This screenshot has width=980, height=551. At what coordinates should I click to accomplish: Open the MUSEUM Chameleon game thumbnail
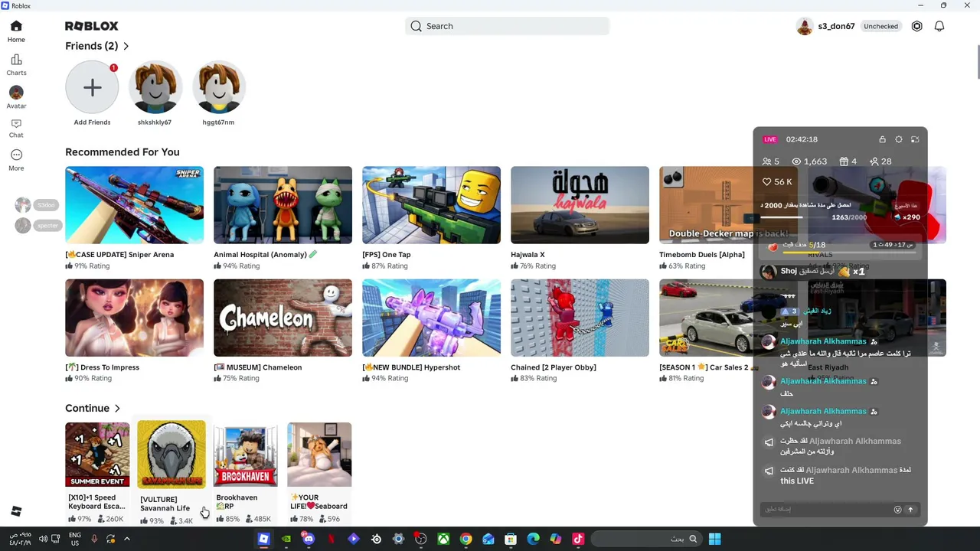(x=283, y=318)
